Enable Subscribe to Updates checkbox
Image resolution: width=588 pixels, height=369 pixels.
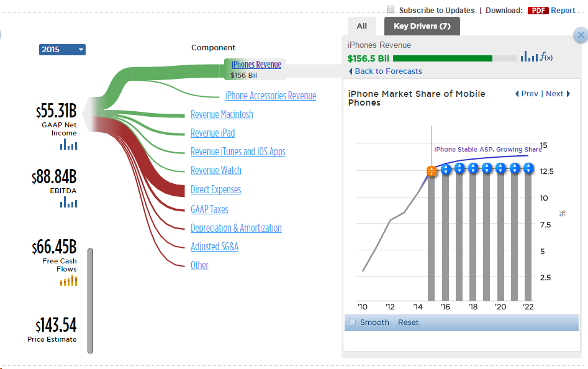click(391, 9)
